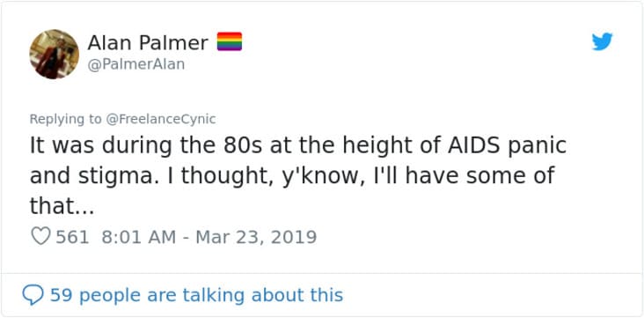Open the @PalmerAlan handle

(136, 64)
